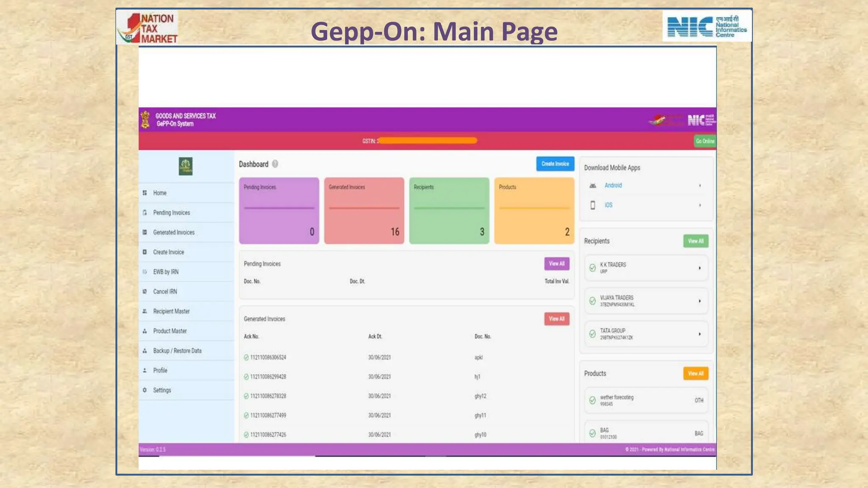Click check icon beside Ack No 112110086277426
The width and height of the screenshot is (868, 488).
[246, 435]
